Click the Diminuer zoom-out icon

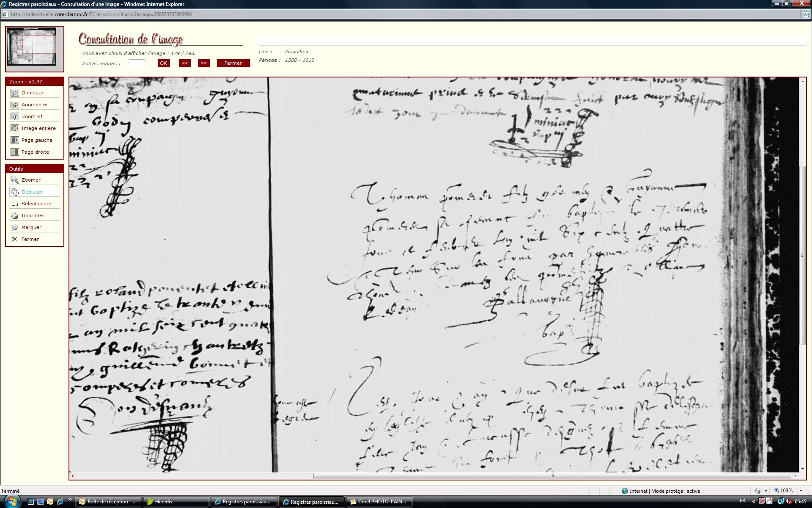pos(15,93)
